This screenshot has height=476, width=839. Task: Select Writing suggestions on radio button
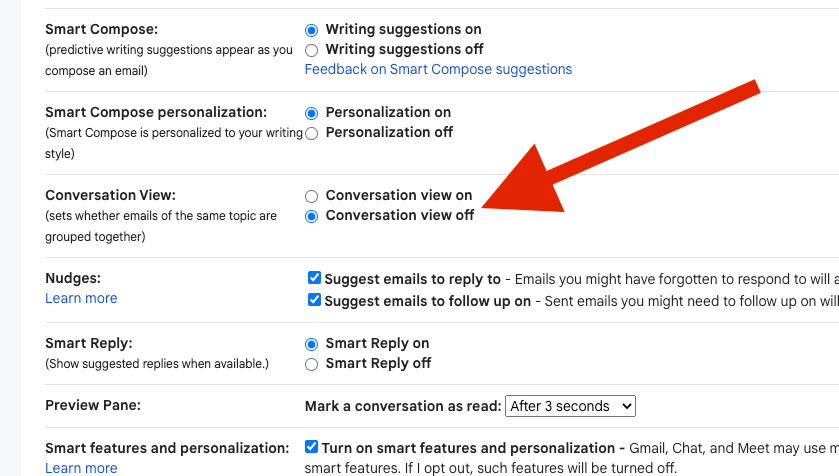pos(312,30)
